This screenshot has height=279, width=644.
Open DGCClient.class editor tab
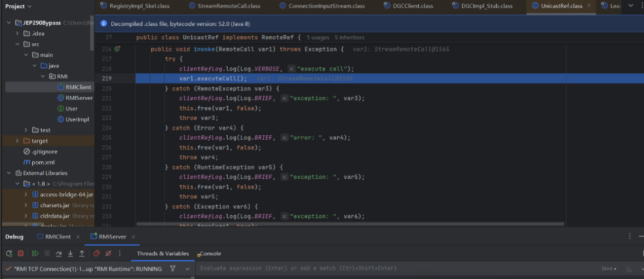click(x=409, y=6)
